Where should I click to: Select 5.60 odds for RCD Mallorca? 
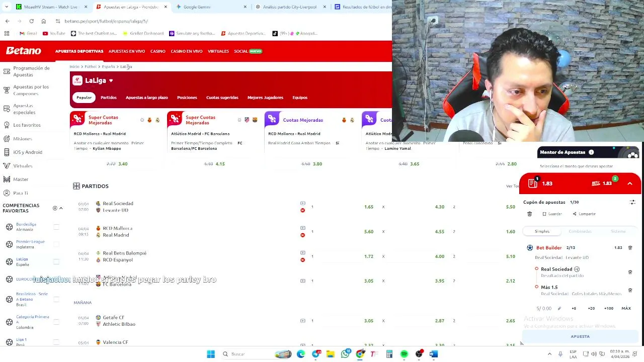pos(369,232)
